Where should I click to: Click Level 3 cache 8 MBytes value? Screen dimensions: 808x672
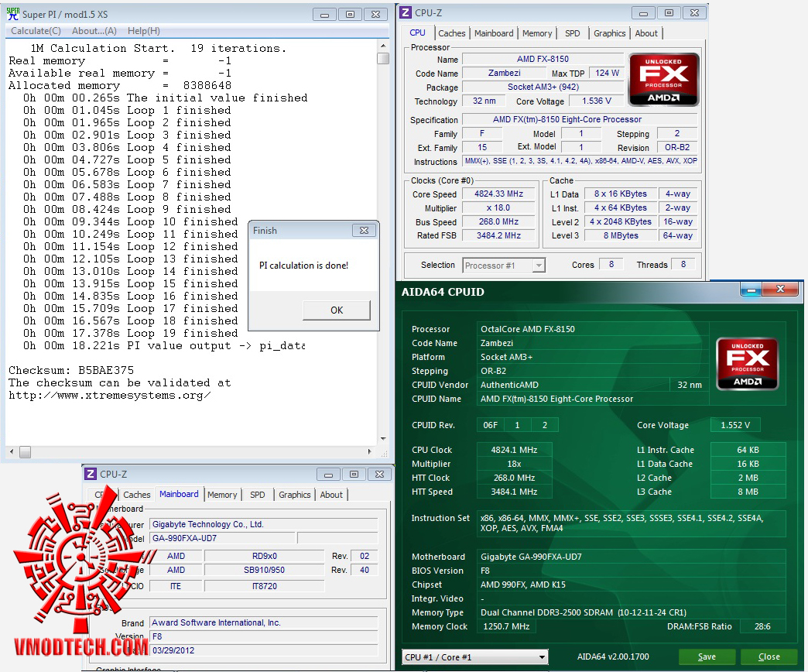pos(621,235)
